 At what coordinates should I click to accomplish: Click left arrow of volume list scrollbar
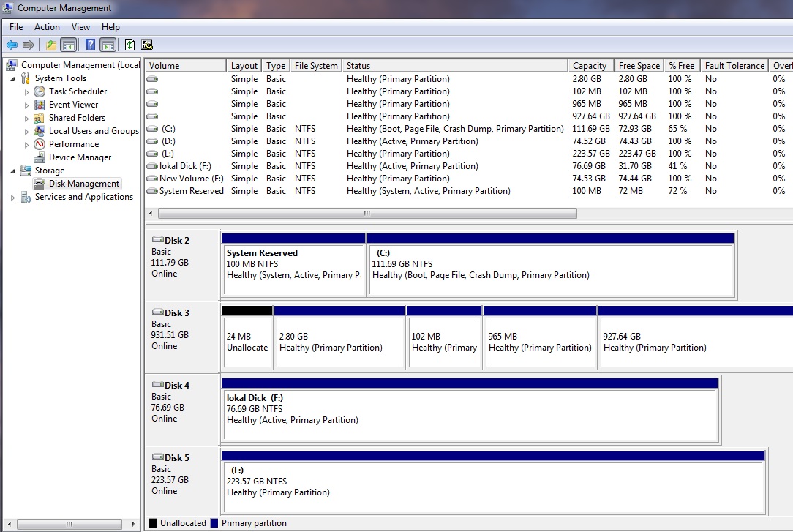coord(151,214)
